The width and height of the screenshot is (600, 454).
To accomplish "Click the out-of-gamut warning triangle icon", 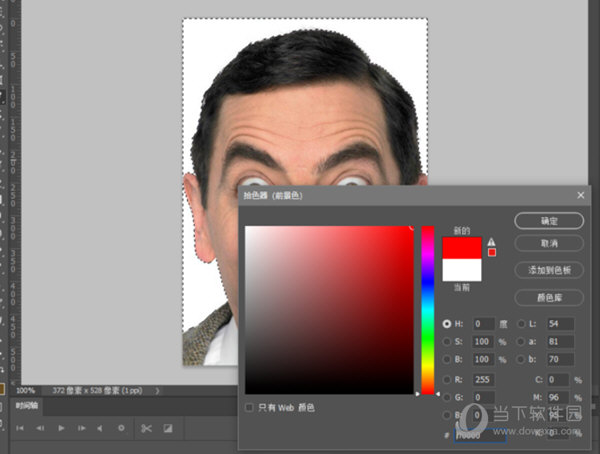I will (491, 241).
